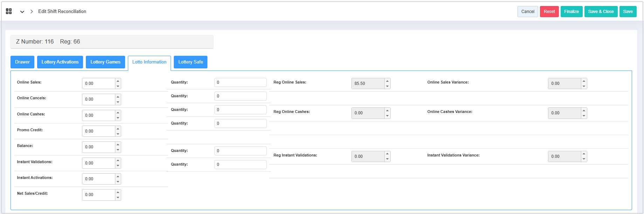Decrement the Promo Credit spinner
This screenshot has width=644, height=214.
pyautogui.click(x=118, y=134)
